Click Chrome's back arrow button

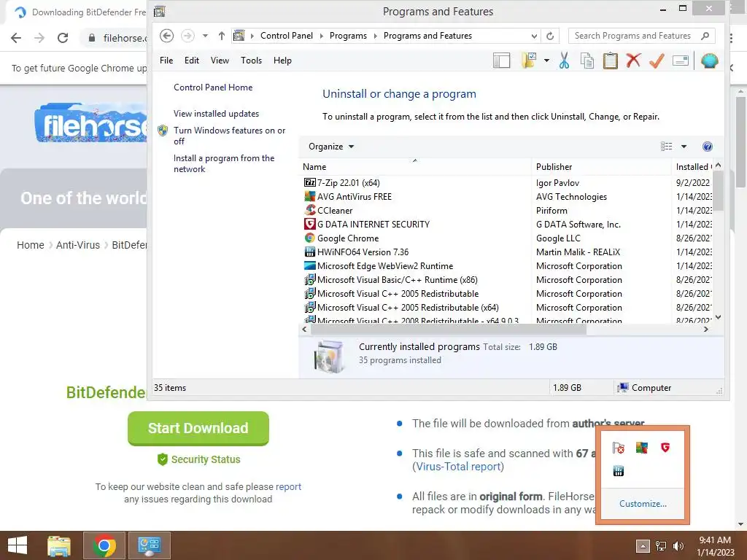pos(16,38)
